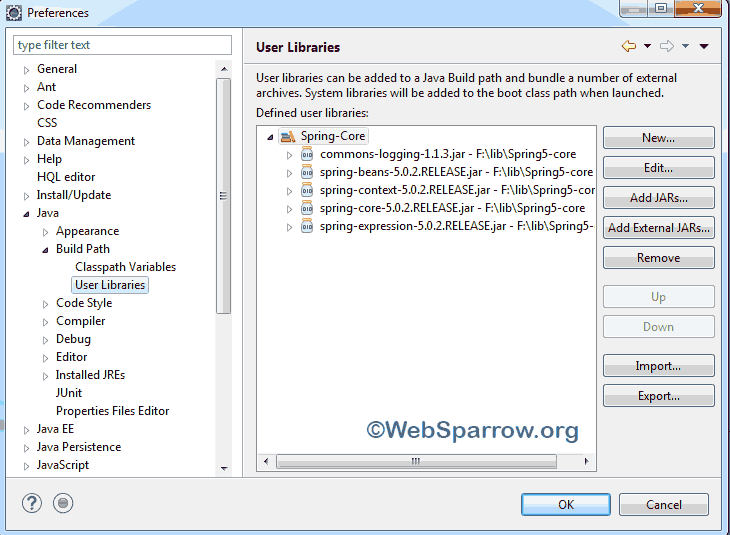This screenshot has width=730, height=535.
Task: Select CSS in the preferences tree
Action: coord(47,123)
